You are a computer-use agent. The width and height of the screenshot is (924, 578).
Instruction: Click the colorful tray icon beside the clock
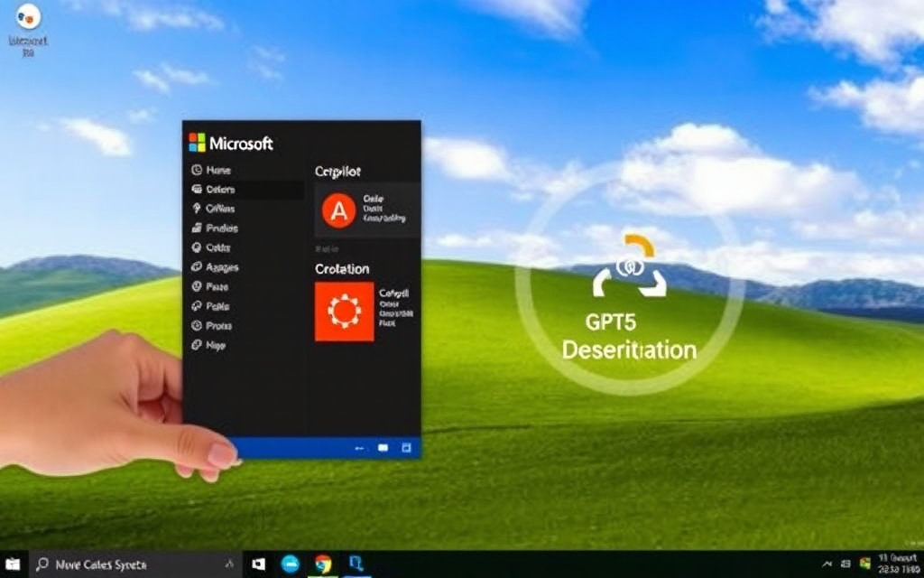tap(865, 564)
